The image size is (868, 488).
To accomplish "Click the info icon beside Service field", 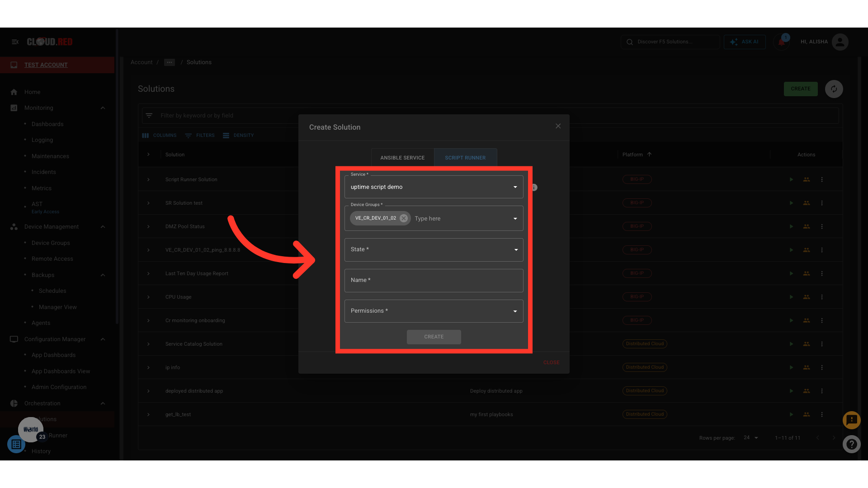I will pyautogui.click(x=535, y=188).
